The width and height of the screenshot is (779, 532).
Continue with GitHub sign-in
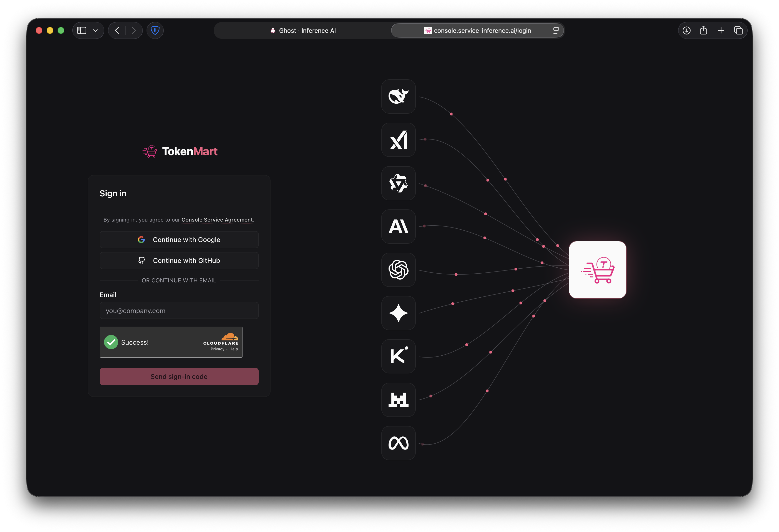(179, 261)
